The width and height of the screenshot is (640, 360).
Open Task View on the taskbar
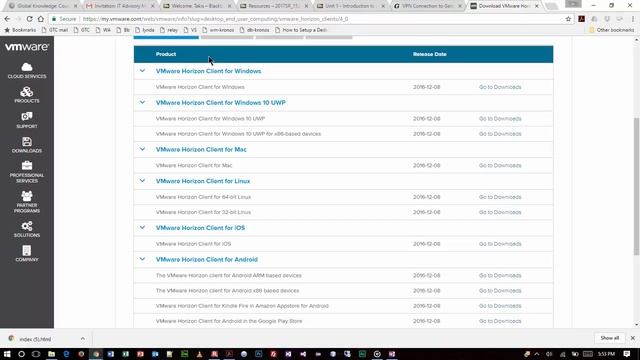36,354
